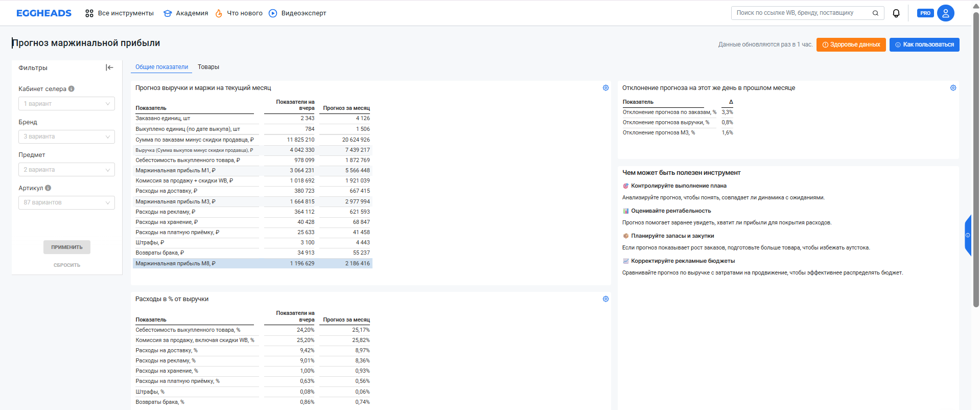Screen dimensions: 980x410
Task: Open the Артикул dropdown with 87 вариантов
Action: [x=66, y=202]
